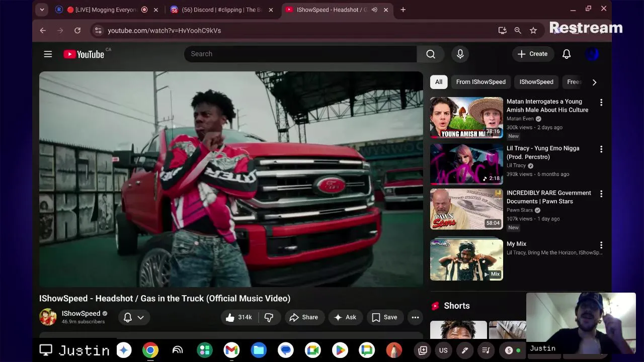Open the account avatar menu
Viewport: 644px width, 362px height.
(x=592, y=54)
